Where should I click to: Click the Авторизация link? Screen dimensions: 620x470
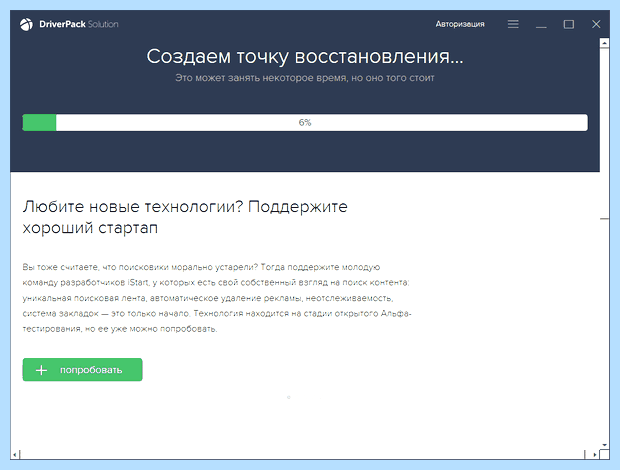460,24
